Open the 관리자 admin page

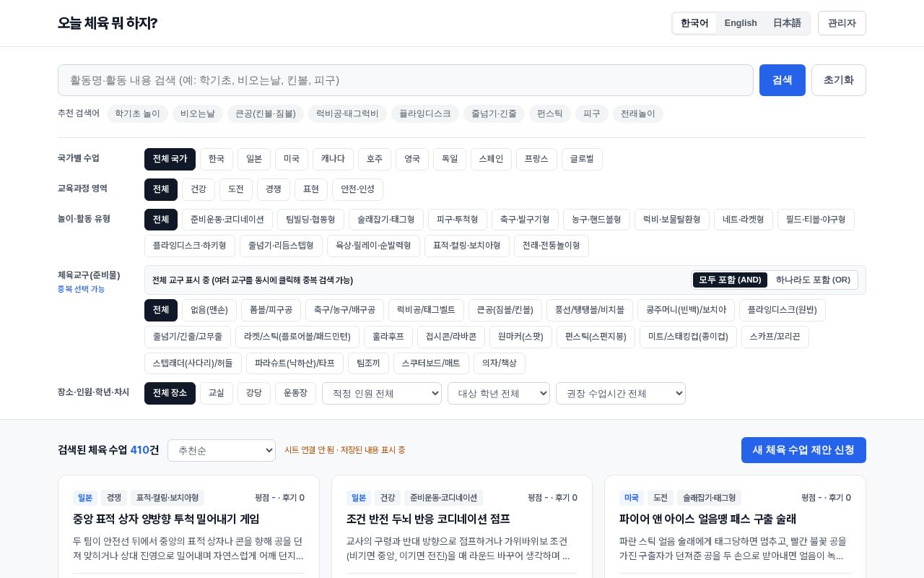click(x=842, y=23)
